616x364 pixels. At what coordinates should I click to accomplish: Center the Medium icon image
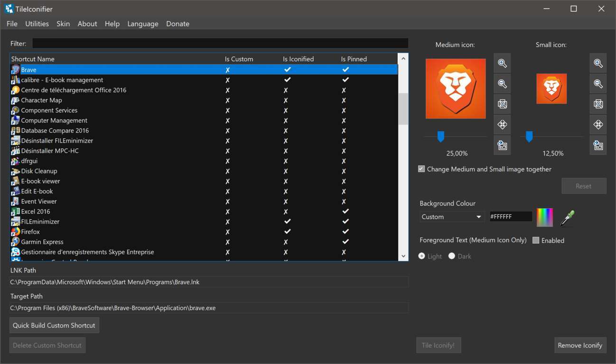502,125
